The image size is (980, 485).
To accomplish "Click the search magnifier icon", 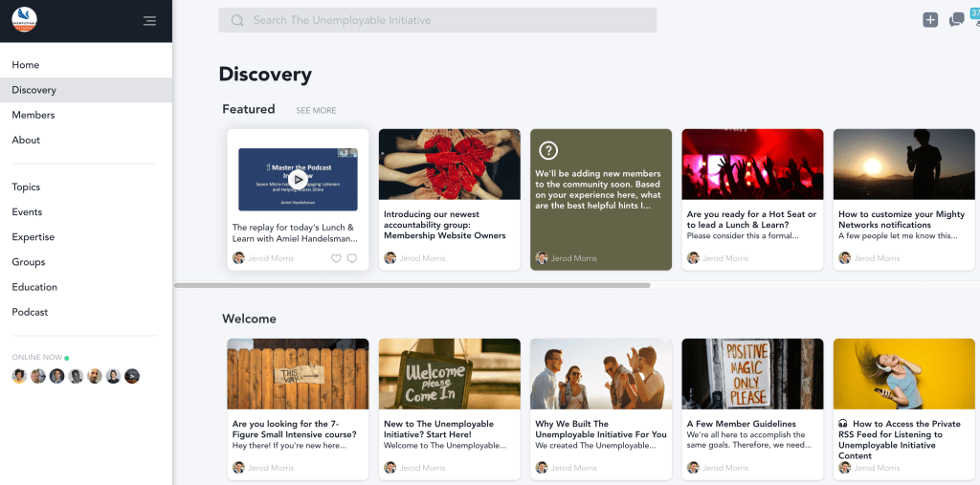I will pos(237,20).
